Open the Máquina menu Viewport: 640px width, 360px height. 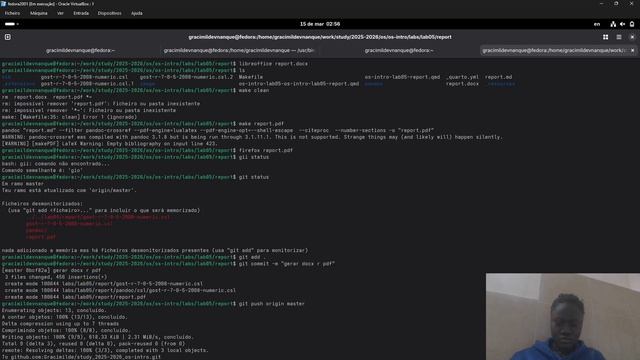(39, 13)
